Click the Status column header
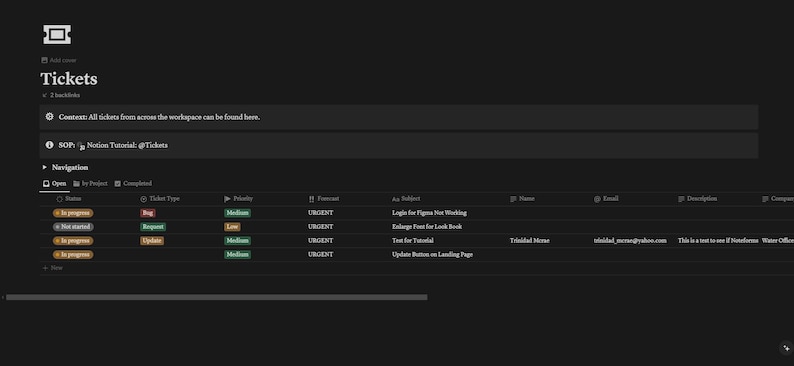 click(x=68, y=199)
